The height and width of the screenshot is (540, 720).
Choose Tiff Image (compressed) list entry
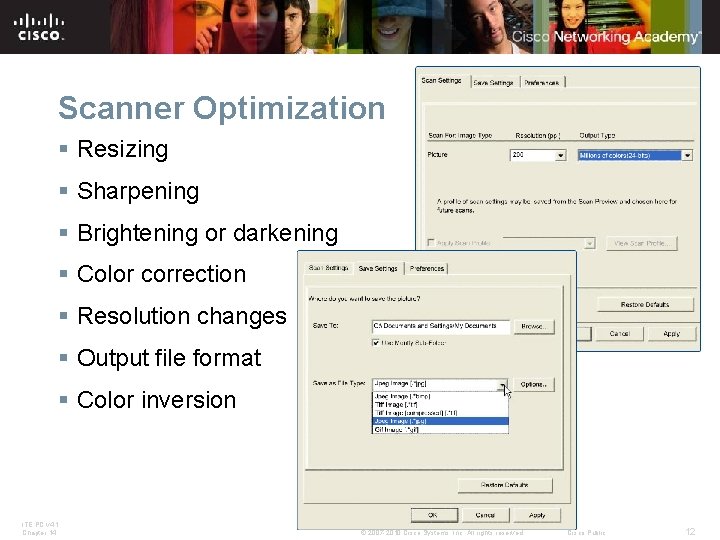coord(440,413)
